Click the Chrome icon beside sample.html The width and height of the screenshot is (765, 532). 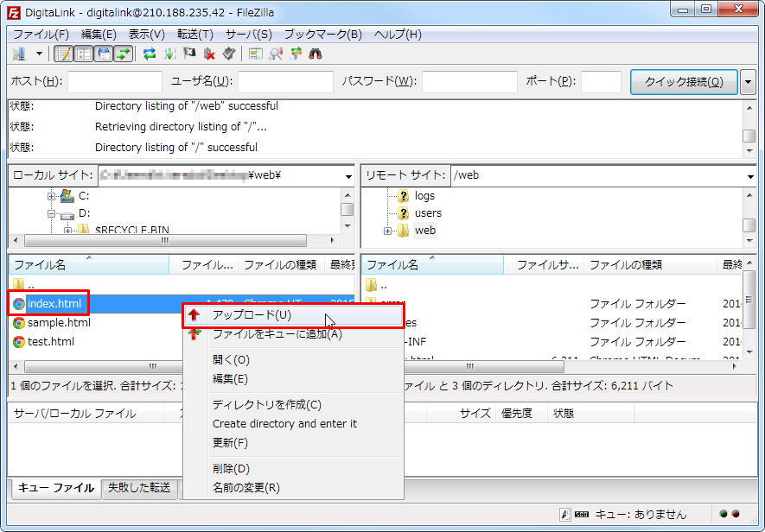pos(18,323)
